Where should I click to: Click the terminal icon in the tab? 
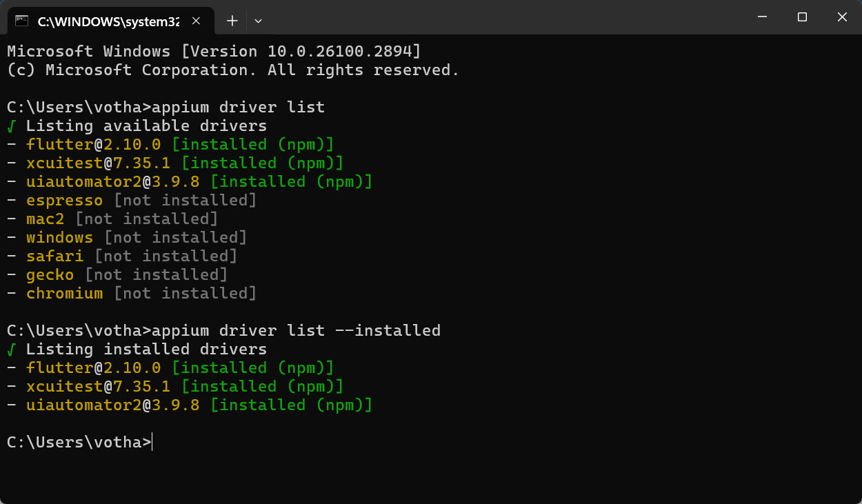coord(22,21)
